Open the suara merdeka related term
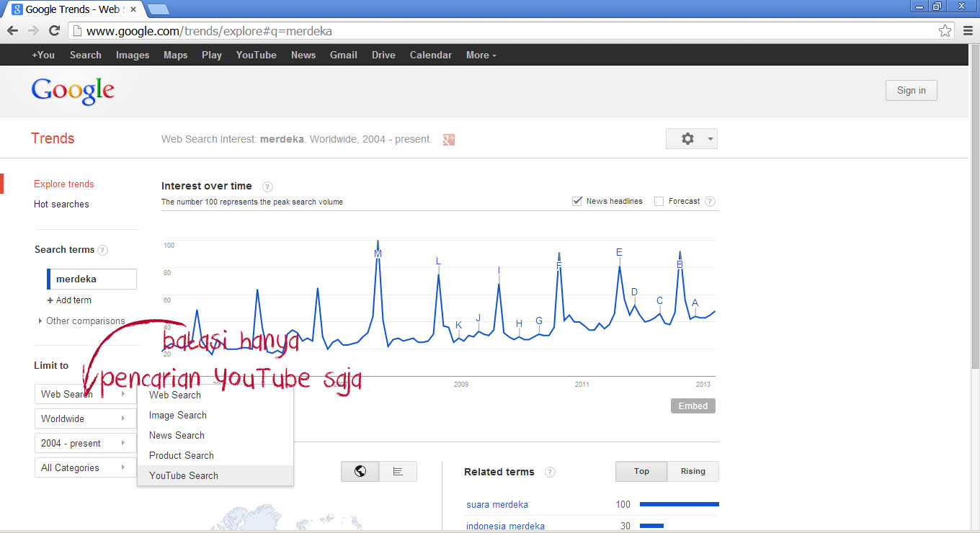Screen dimensions: 980x533 point(497,504)
